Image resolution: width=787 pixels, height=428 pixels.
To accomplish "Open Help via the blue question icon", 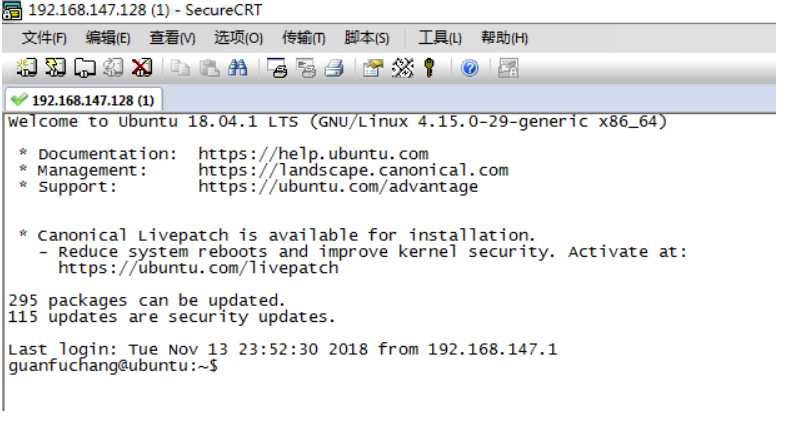I will [469, 69].
